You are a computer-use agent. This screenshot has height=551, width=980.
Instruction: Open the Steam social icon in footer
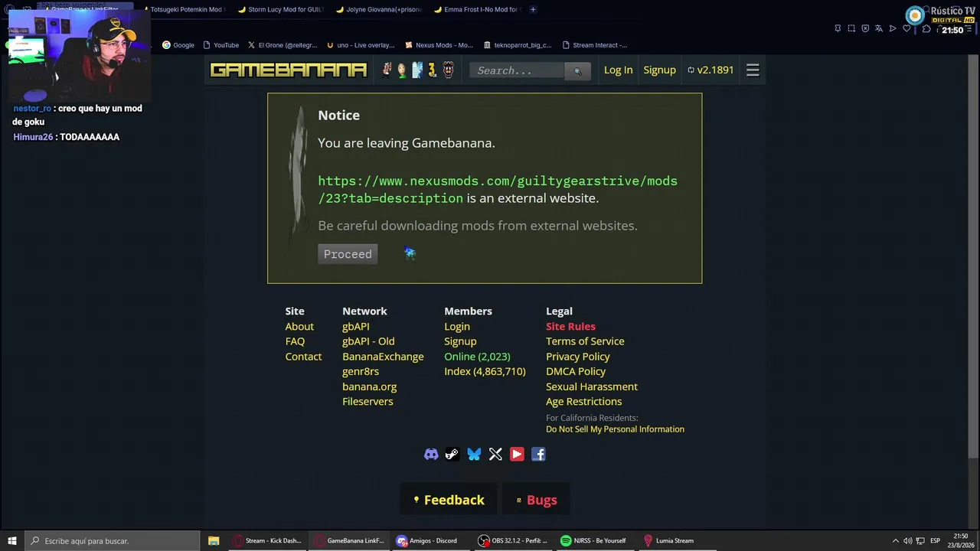pos(452,455)
